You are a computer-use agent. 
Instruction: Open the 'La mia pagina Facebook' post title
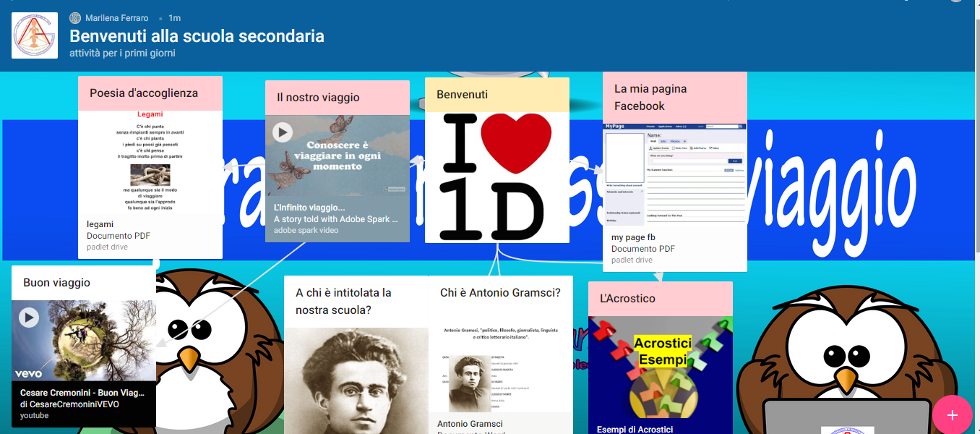click(x=650, y=97)
